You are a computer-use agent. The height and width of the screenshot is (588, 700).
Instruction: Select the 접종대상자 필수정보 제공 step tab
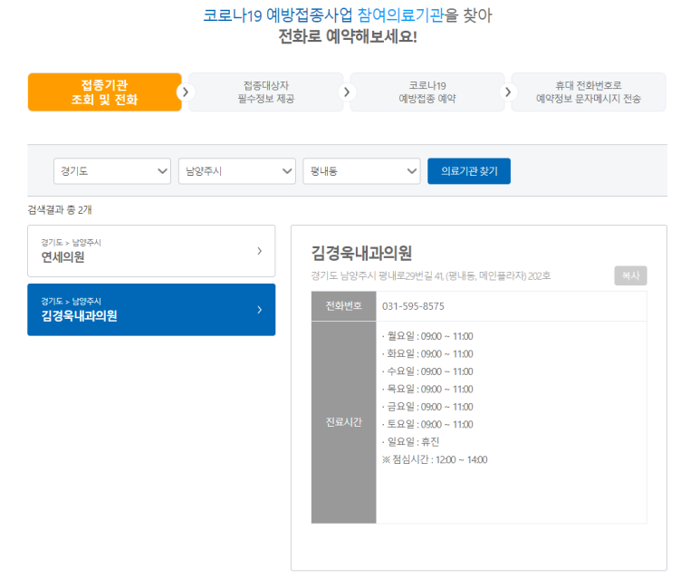266,92
